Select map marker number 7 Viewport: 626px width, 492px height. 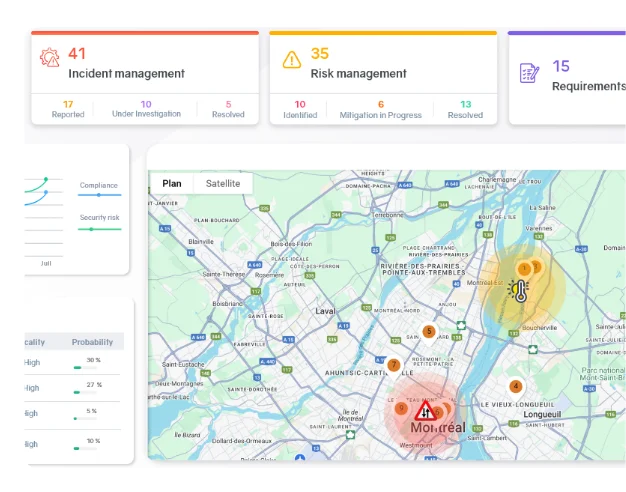(394, 366)
